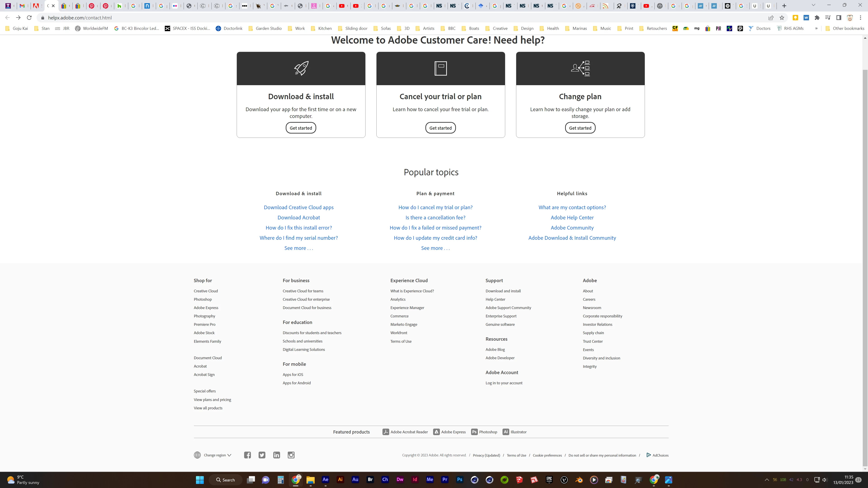Reload page with the refresh icon
Screen dimensions: 868x488
[29, 18]
